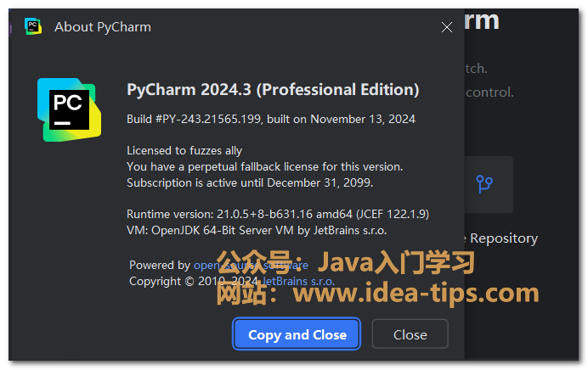Click the www.idea-tips.com watermark text
This screenshot has width=588, height=370.
pyautogui.click(x=416, y=293)
